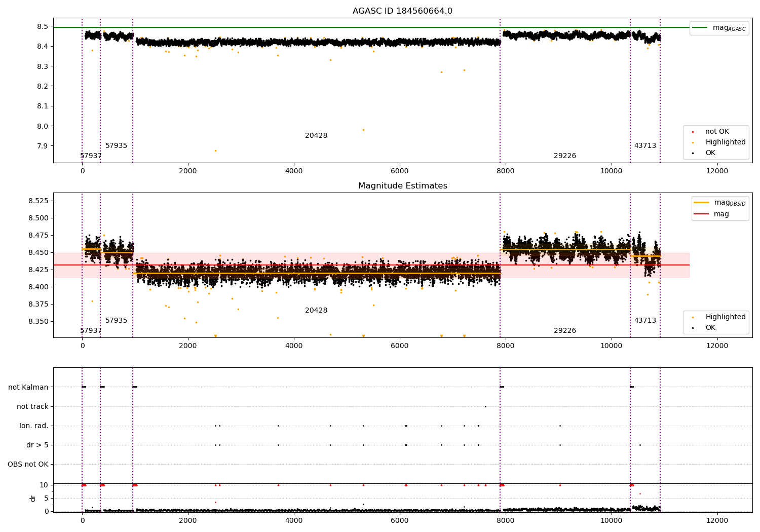Click the pink shaded band around red mag line
Viewport: 760px width, 532px height.
(371, 265)
